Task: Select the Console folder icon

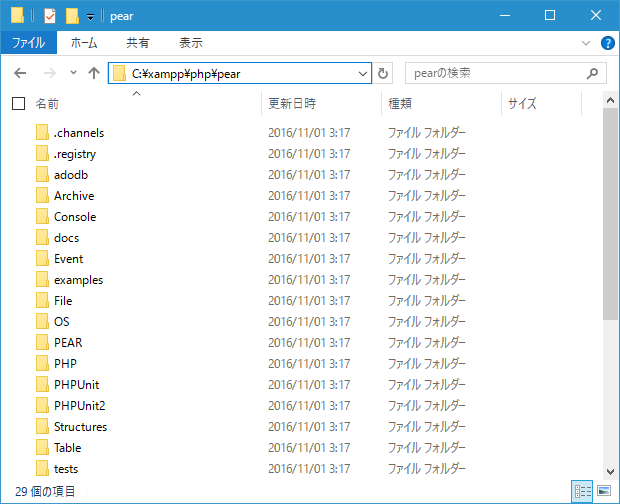Action: click(42, 216)
